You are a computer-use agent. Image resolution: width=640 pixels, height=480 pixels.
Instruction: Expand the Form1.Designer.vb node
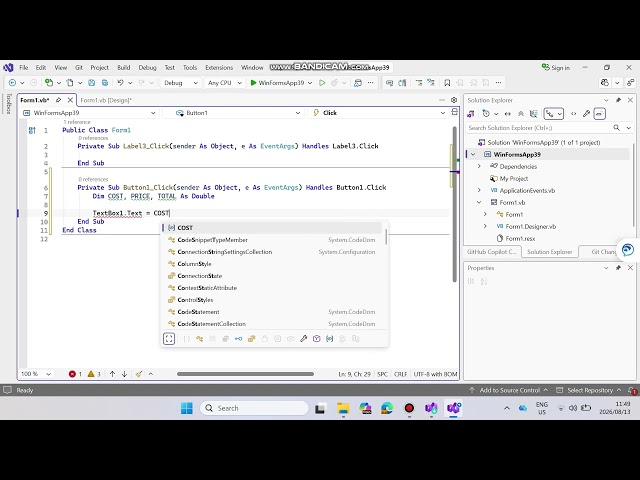point(485,226)
